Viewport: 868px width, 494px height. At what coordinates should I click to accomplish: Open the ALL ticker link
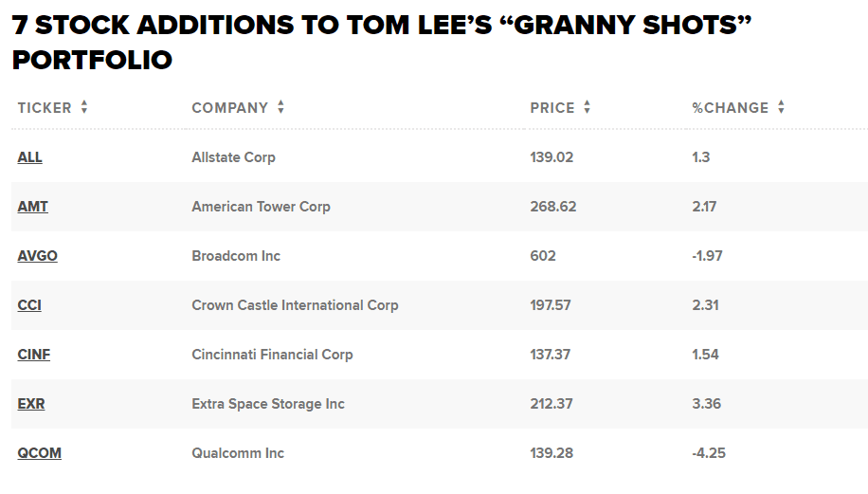click(29, 157)
